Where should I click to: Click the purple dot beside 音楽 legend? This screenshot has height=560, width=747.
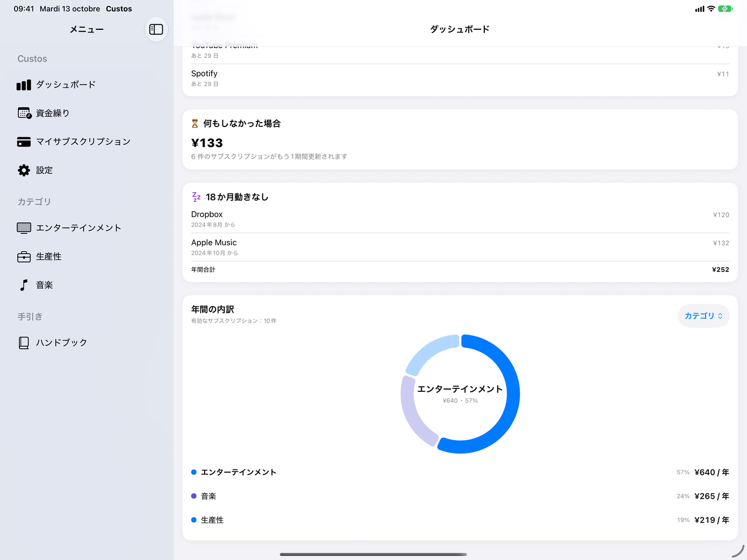point(194,496)
